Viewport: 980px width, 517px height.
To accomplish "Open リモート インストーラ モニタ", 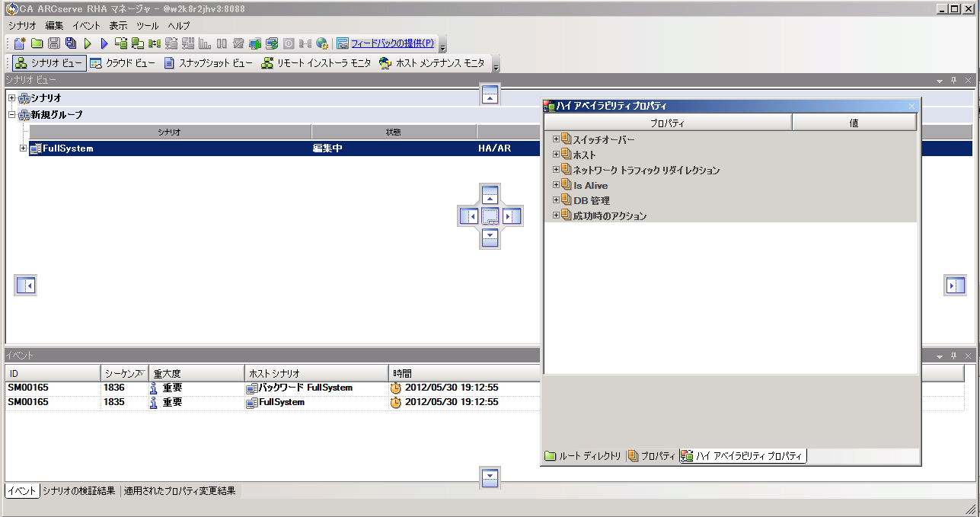I will pos(316,63).
